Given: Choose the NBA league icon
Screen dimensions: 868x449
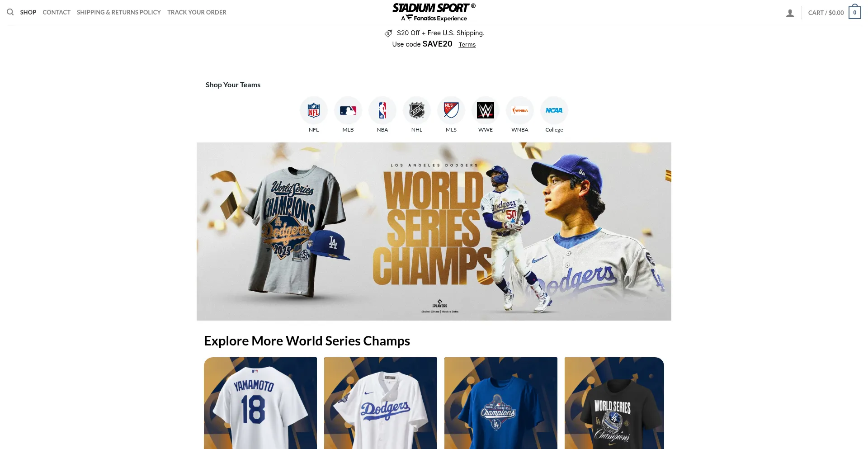Looking at the screenshot, I should (382, 110).
